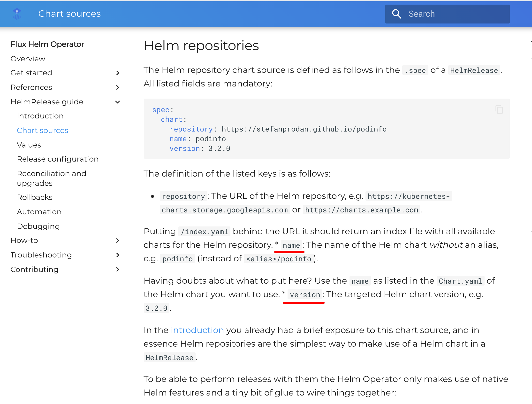Image resolution: width=532 pixels, height=404 pixels.
Task: Collapse the HelmRelease guide chevron
Action: point(118,102)
